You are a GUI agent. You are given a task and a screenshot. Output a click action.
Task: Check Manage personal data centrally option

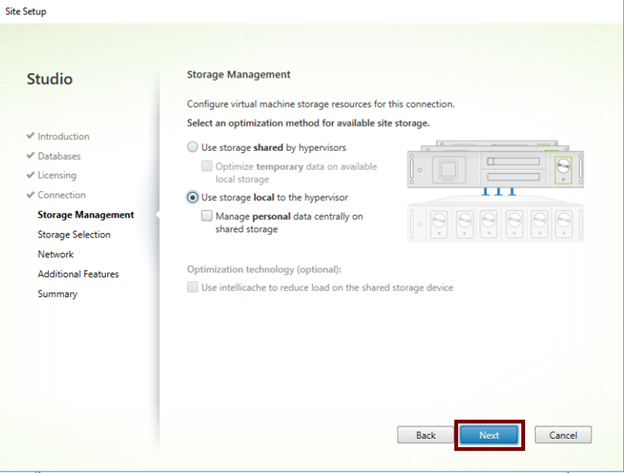click(207, 216)
